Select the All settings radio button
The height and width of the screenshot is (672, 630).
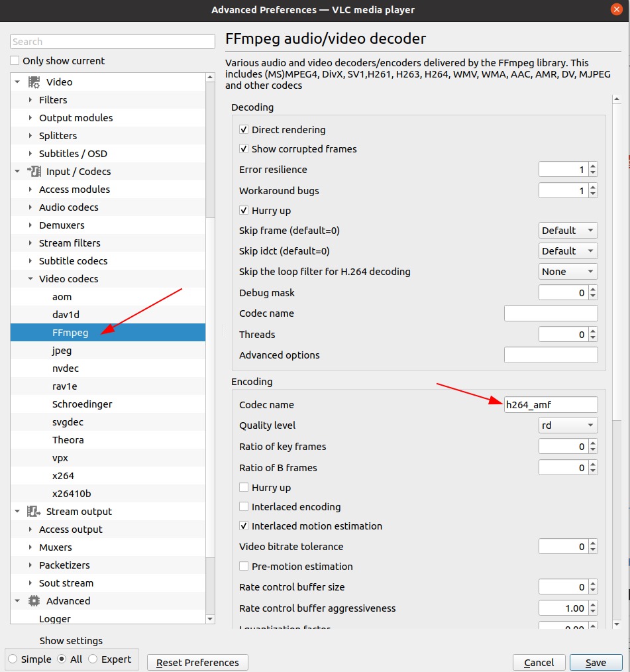(x=62, y=659)
